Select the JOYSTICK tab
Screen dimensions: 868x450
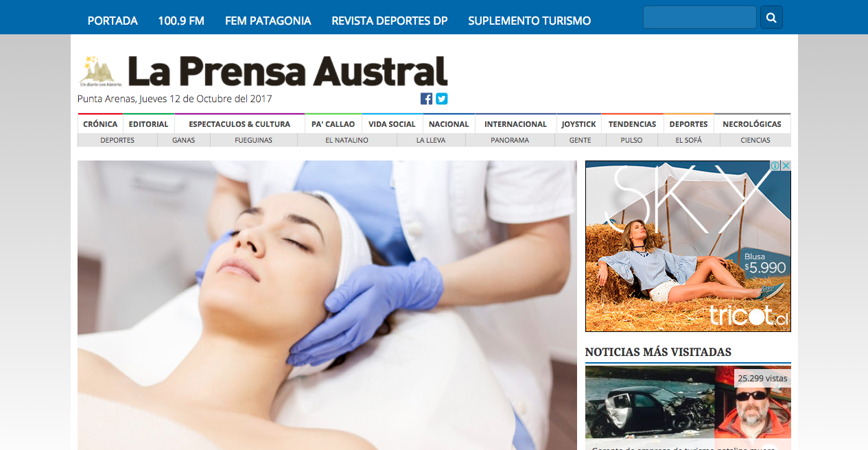579,124
